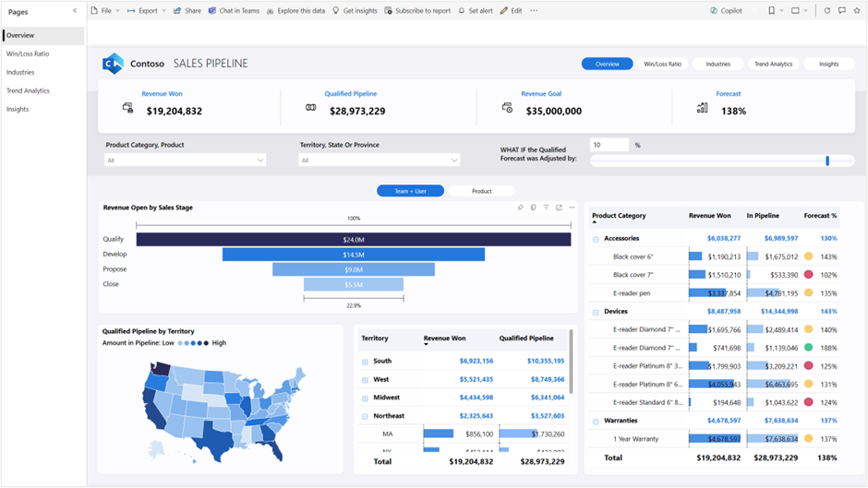Screen dimensions: 868x488
Task: Open the more options ellipsis in toolbar
Action: [534, 10]
